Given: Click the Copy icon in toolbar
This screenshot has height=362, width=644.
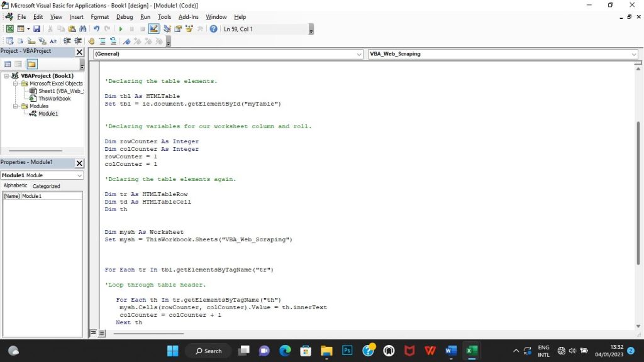Looking at the screenshot, I should (x=61, y=29).
